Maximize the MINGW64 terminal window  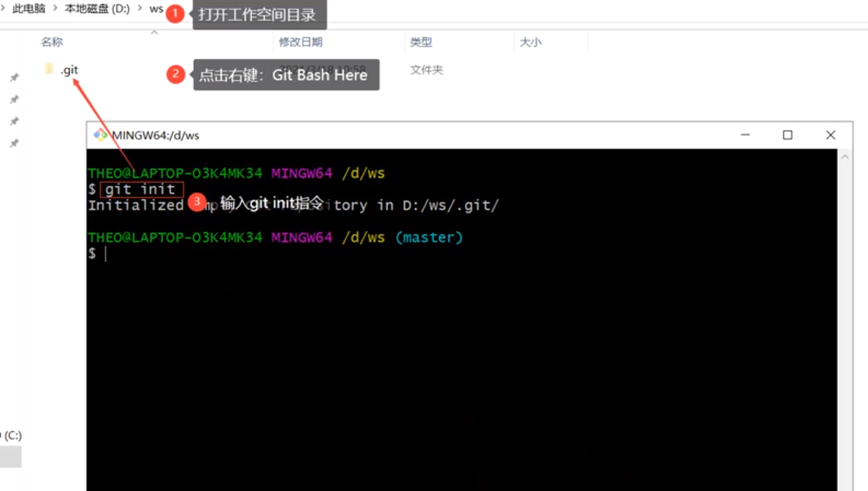[787, 135]
